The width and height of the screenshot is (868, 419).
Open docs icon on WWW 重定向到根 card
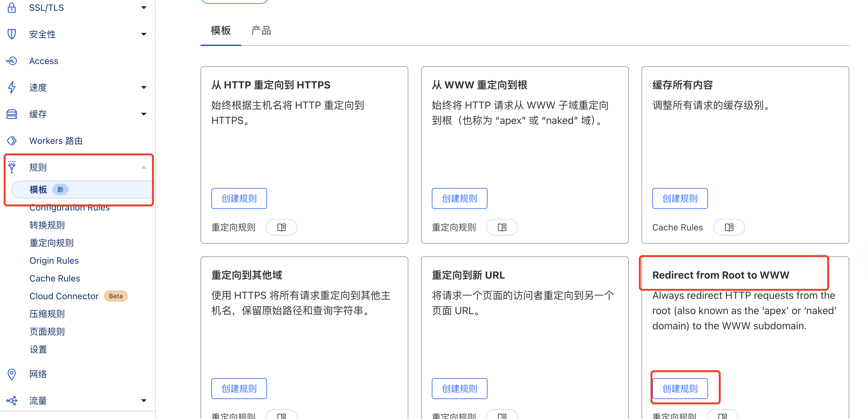pos(502,227)
